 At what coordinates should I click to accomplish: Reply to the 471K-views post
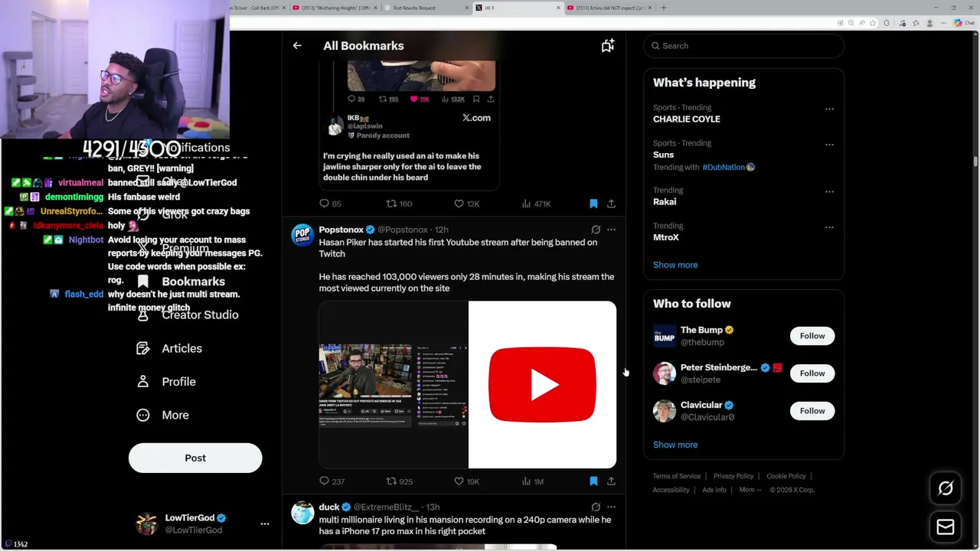[x=330, y=204]
